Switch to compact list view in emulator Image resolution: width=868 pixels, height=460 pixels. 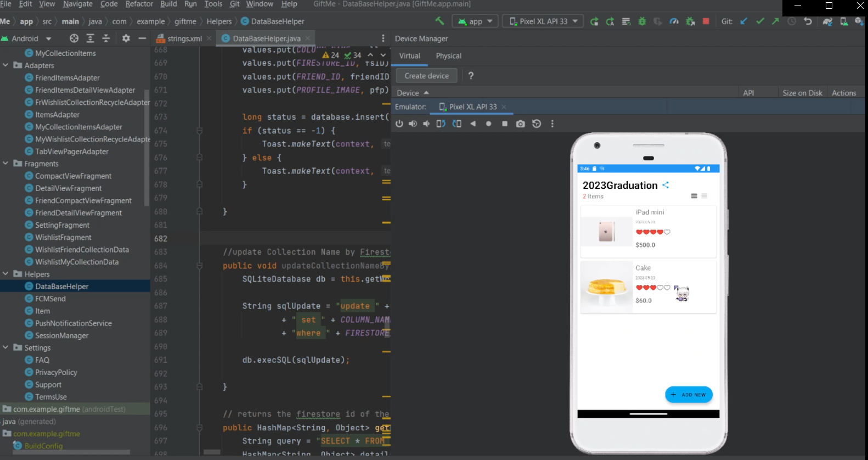click(704, 196)
